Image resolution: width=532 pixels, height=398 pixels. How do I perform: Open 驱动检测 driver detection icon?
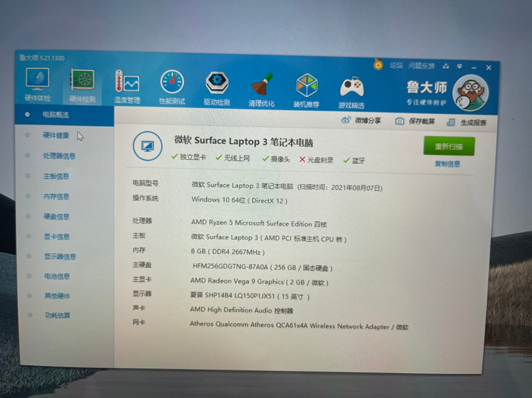coord(217,88)
